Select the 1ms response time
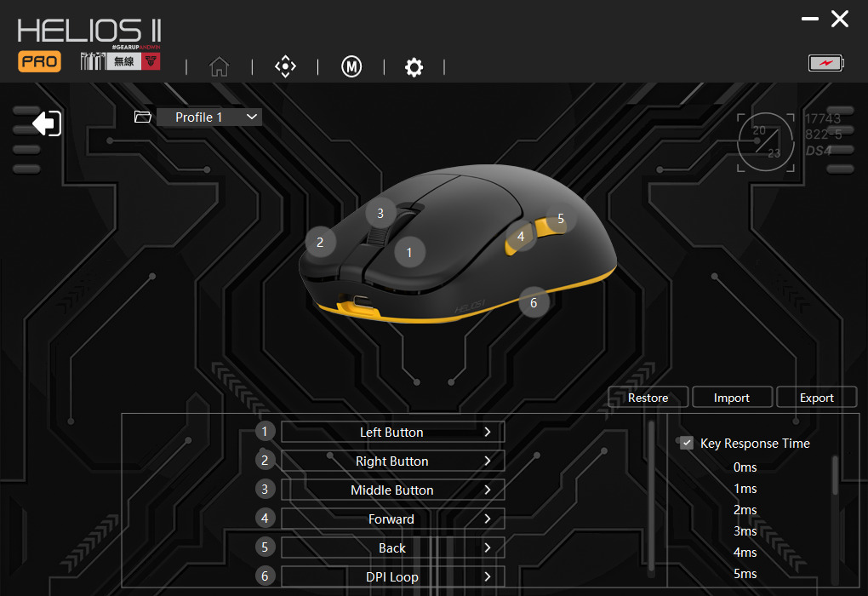The height and width of the screenshot is (596, 868). [745, 489]
